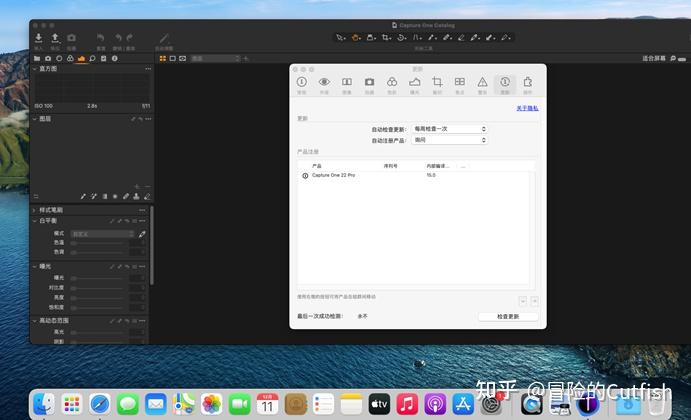Open Focus grid tab in preferences
691x420 pixels.
coord(460,85)
